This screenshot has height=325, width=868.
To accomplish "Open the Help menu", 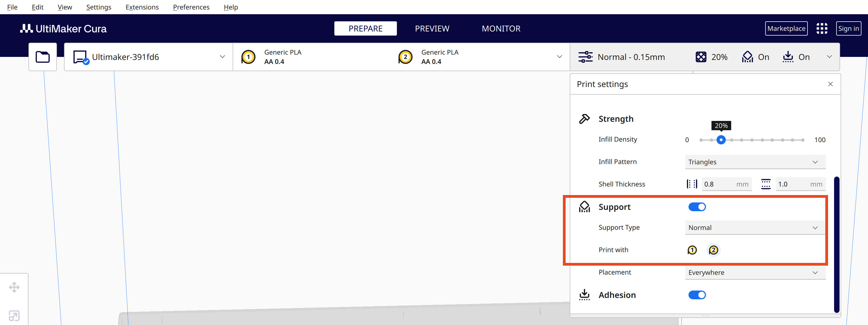I will [231, 7].
